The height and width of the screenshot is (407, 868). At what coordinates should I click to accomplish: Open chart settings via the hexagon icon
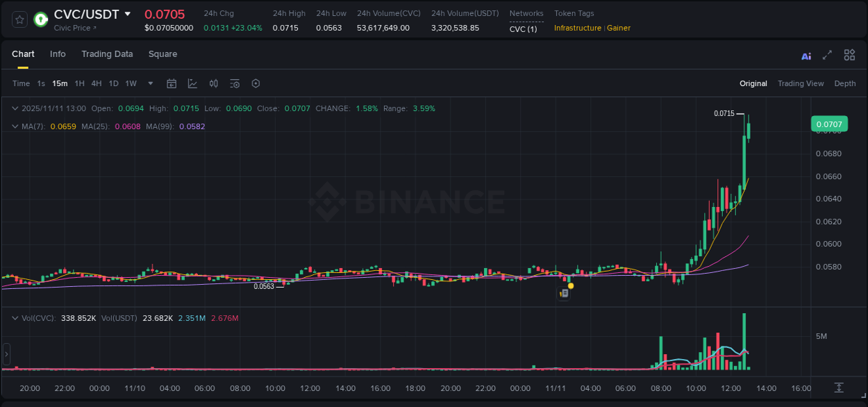click(x=256, y=83)
